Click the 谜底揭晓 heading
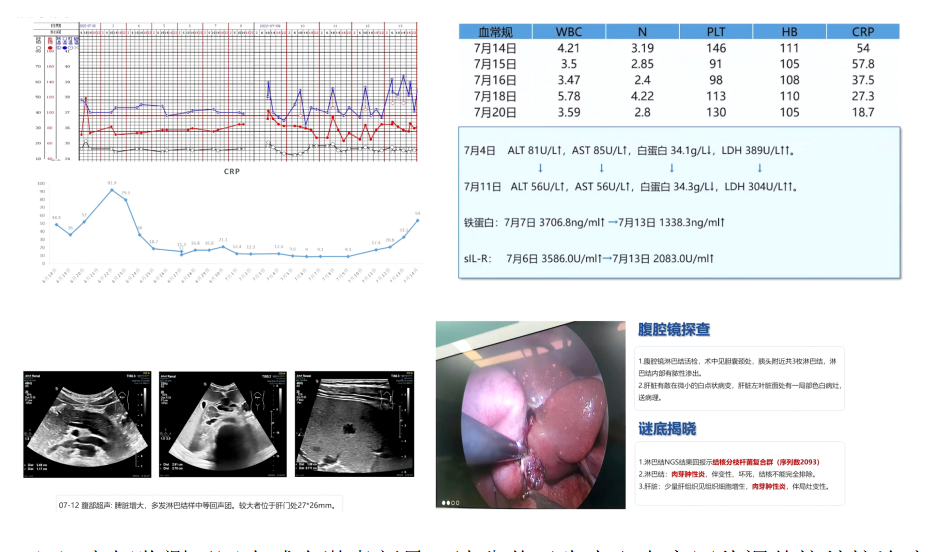This screenshot has height=552, width=928. tap(666, 428)
